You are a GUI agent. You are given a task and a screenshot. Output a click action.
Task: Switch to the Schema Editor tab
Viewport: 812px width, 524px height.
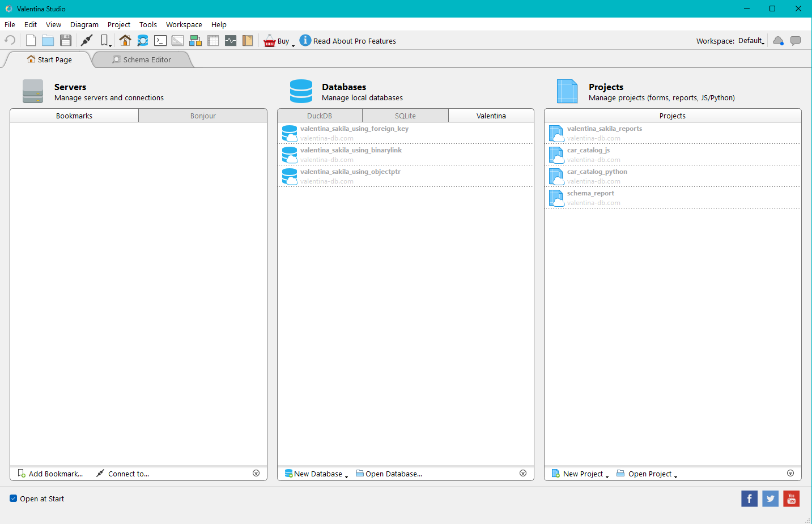coord(142,59)
